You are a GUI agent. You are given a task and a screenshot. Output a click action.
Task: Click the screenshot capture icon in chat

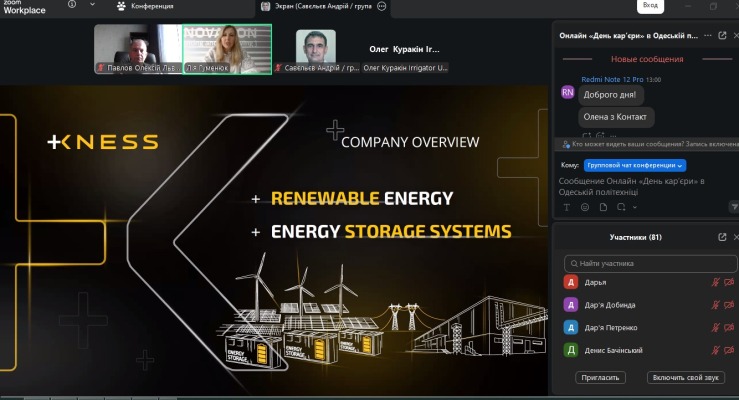[x=621, y=207]
